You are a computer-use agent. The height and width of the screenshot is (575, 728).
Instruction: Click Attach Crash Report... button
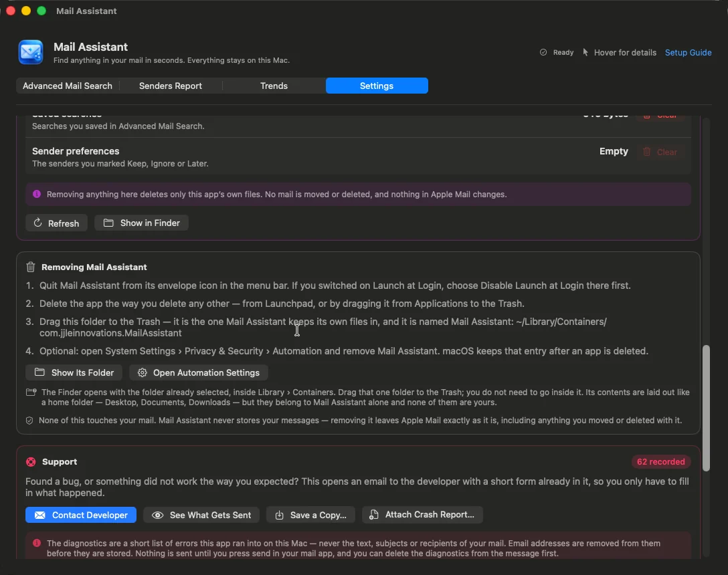tap(422, 515)
